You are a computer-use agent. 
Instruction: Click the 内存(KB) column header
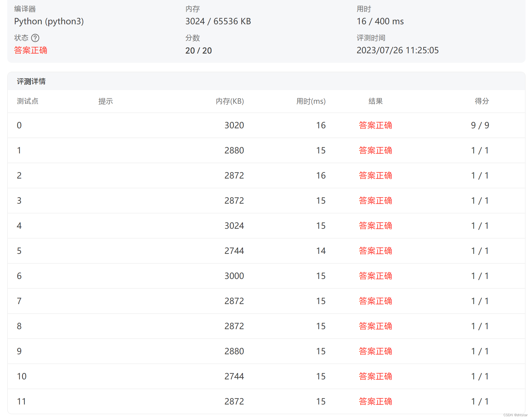click(x=230, y=101)
